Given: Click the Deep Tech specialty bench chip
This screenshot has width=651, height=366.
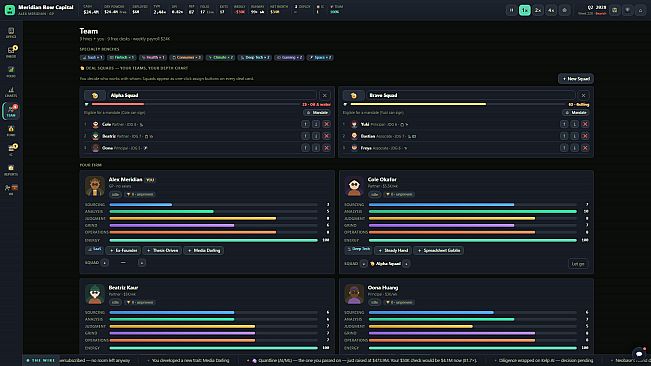Looking at the screenshot, I should (x=255, y=58).
